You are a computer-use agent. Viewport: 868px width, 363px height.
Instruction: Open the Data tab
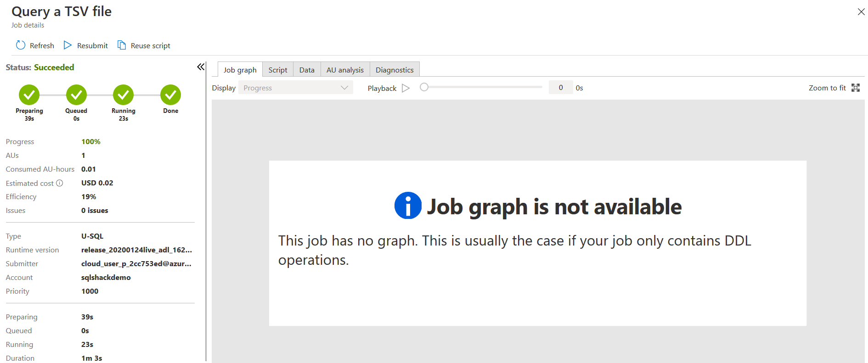[307, 70]
